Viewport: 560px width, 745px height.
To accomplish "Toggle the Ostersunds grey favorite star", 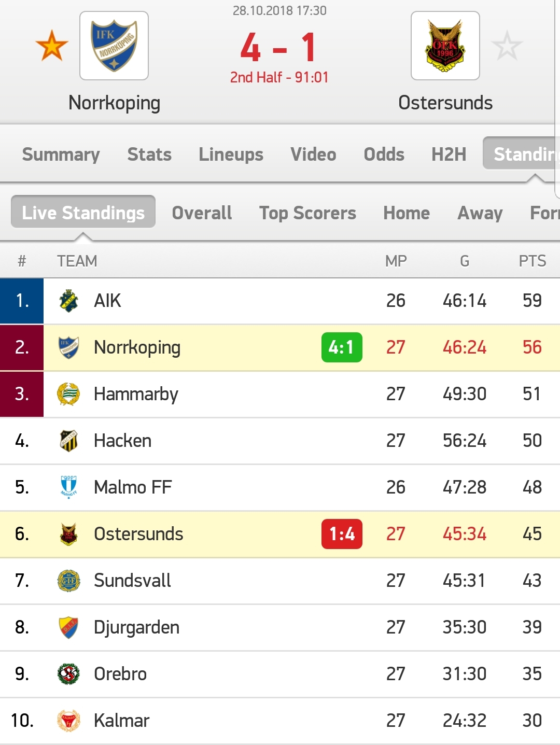I will click(507, 46).
